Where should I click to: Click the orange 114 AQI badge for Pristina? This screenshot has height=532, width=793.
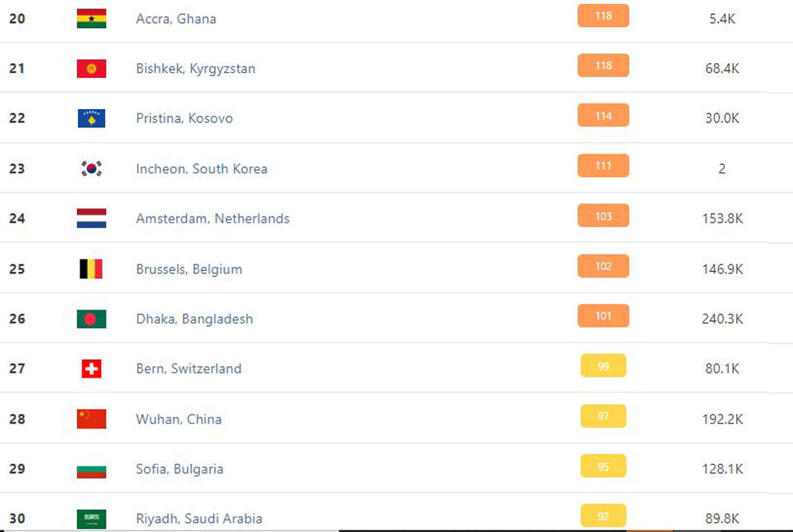tap(603, 115)
